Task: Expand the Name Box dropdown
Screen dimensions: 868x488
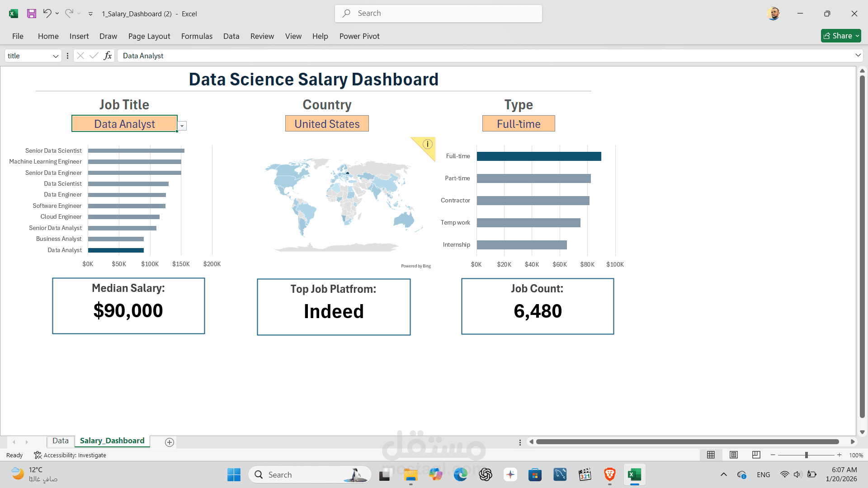Action: tap(56, 56)
